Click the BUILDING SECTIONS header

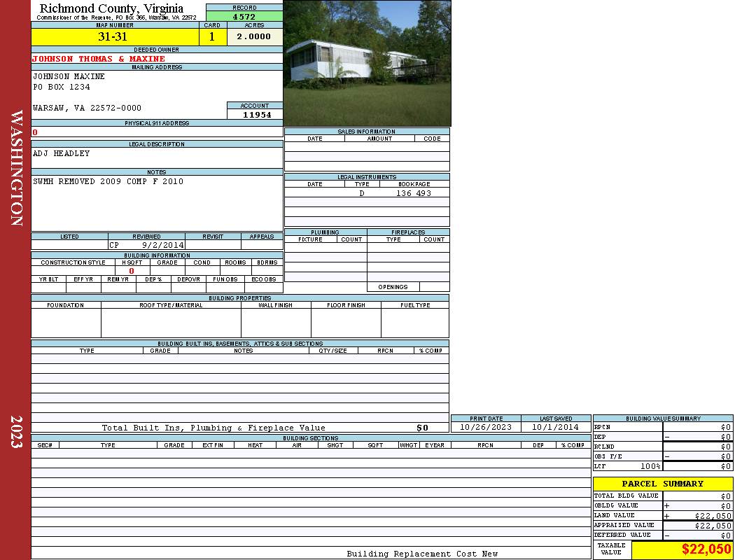pos(310,438)
